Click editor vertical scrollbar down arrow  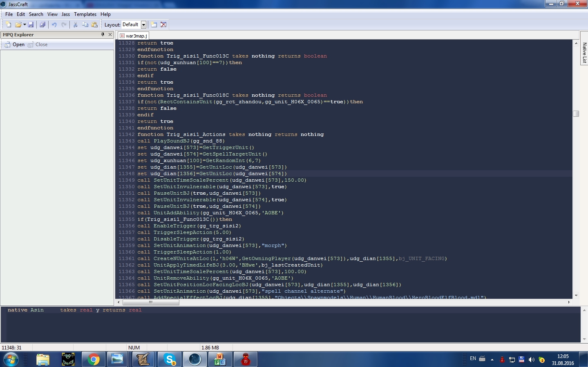[576, 295]
